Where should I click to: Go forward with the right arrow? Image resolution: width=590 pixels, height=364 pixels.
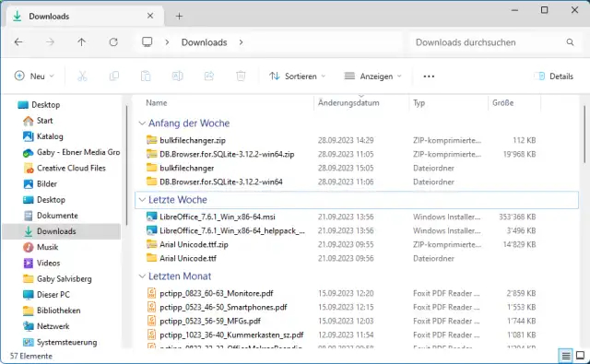pyautogui.click(x=50, y=42)
